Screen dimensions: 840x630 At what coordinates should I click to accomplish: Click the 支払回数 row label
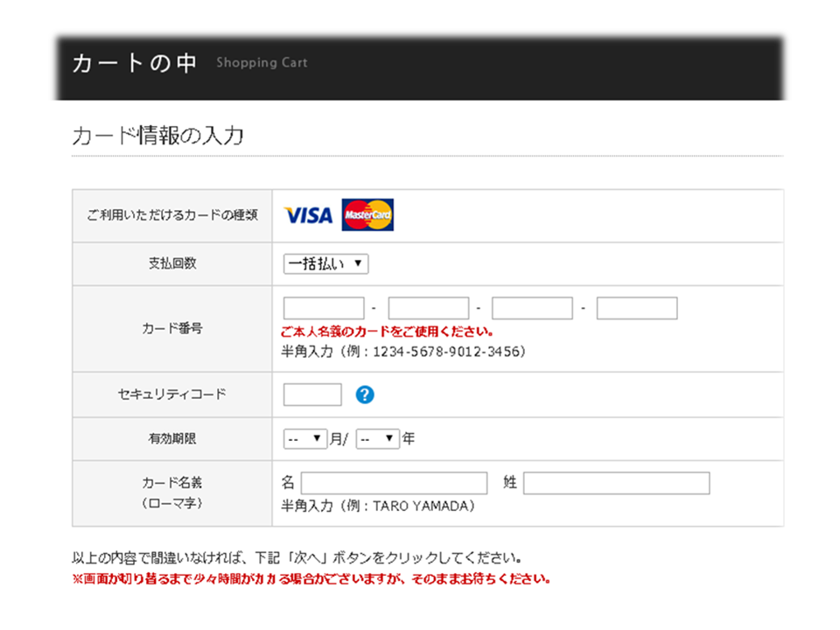[172, 263]
